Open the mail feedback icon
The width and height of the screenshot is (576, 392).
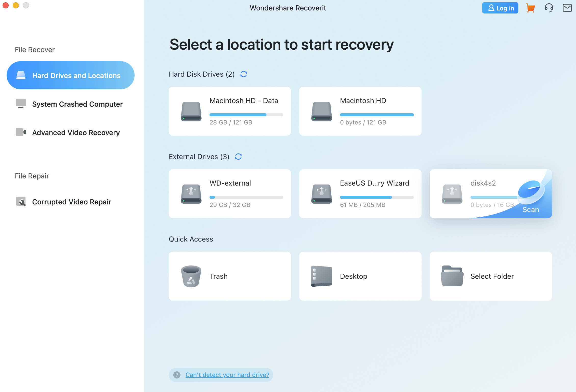(x=567, y=8)
